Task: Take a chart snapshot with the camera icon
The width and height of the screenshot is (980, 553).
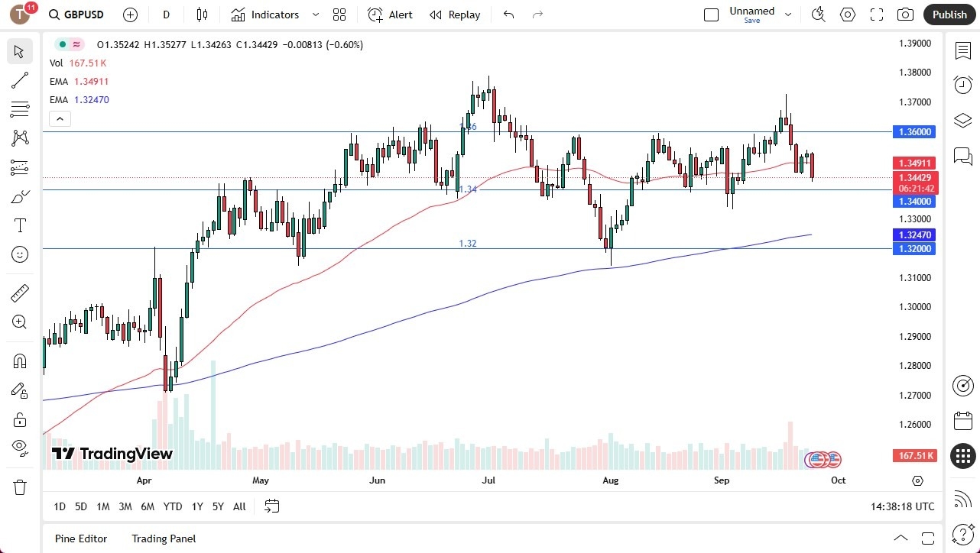Action: click(x=905, y=15)
